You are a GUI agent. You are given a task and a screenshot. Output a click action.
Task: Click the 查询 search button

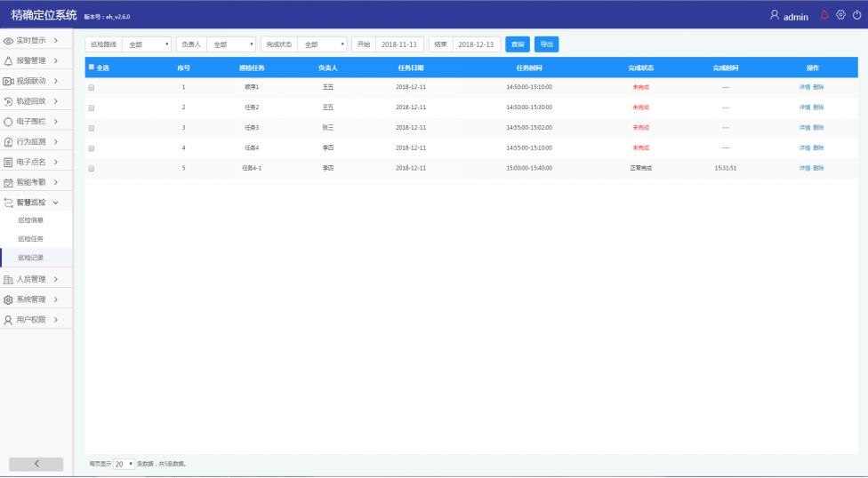(x=517, y=44)
